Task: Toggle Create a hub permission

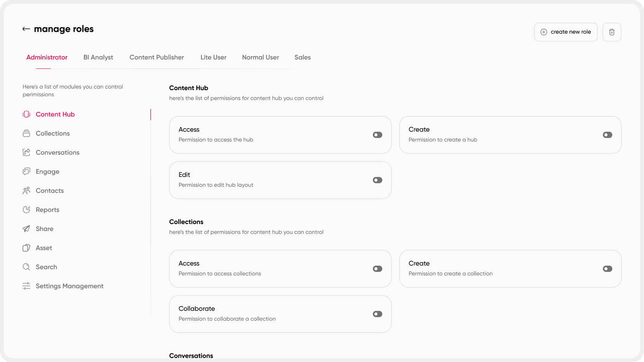Action: click(607, 135)
